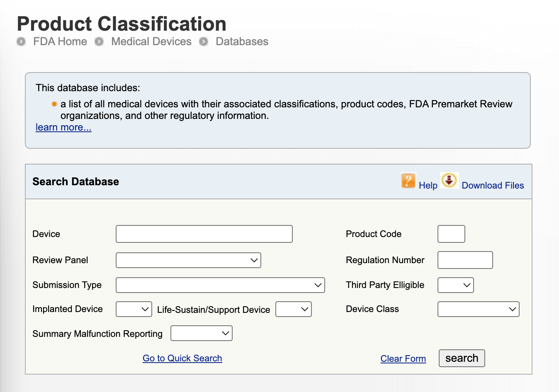This screenshot has height=392, width=559.
Task: Click arrow icon before Databases breadcrumb
Action: click(x=203, y=42)
